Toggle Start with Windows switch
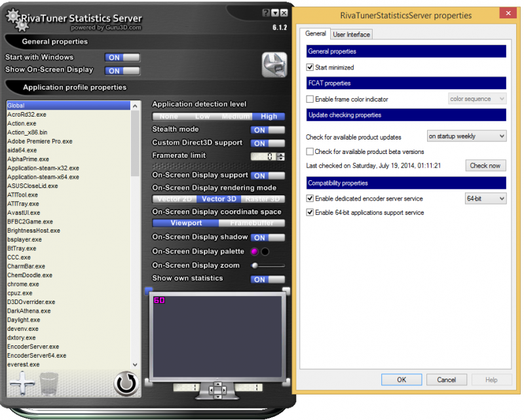The width and height of the screenshot is (524, 420). [x=122, y=58]
